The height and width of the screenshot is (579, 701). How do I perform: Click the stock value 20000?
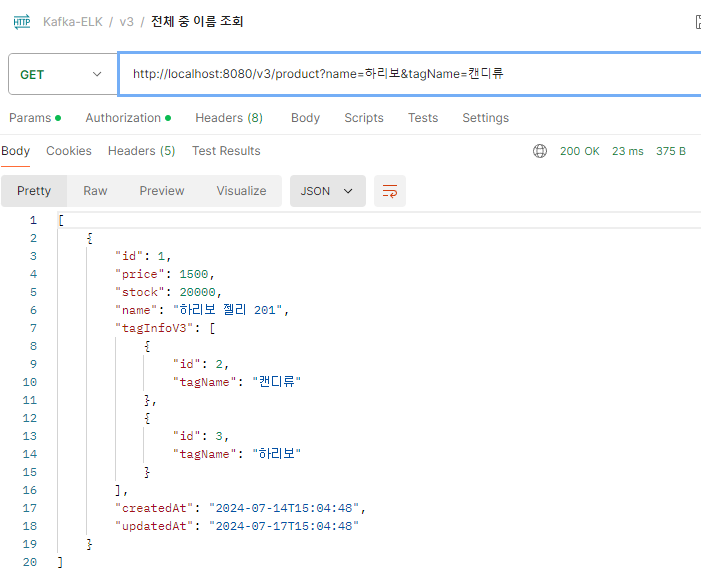(x=197, y=292)
